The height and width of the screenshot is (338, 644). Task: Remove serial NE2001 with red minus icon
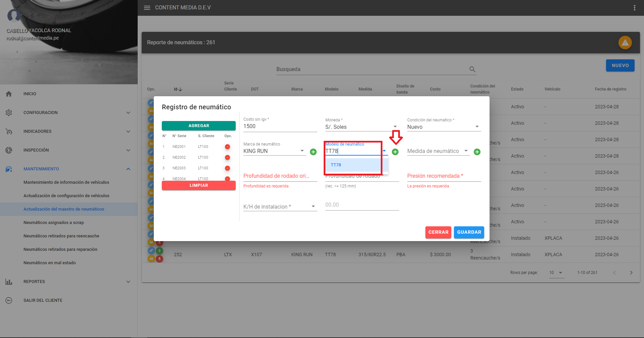click(x=227, y=147)
